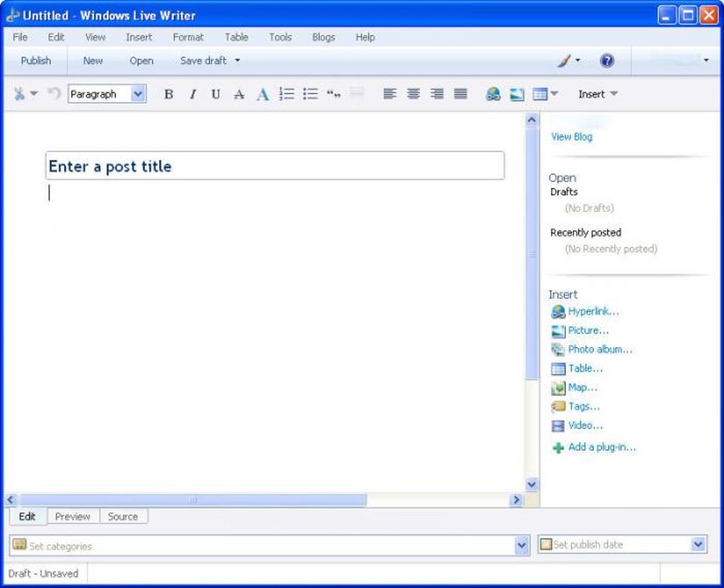724x588 pixels.
Task: Switch to the Preview tab
Action: [72, 516]
